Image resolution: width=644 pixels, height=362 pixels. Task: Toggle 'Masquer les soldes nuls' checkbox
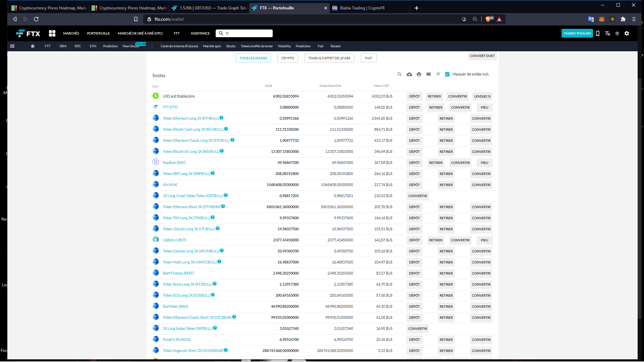448,74
